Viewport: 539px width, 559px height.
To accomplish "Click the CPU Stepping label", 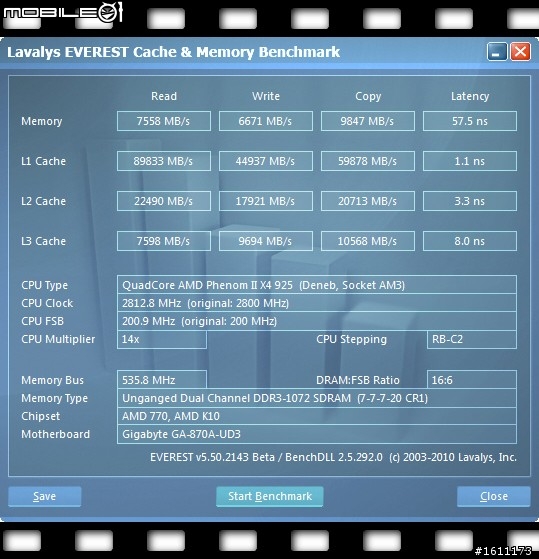I will [x=351, y=339].
